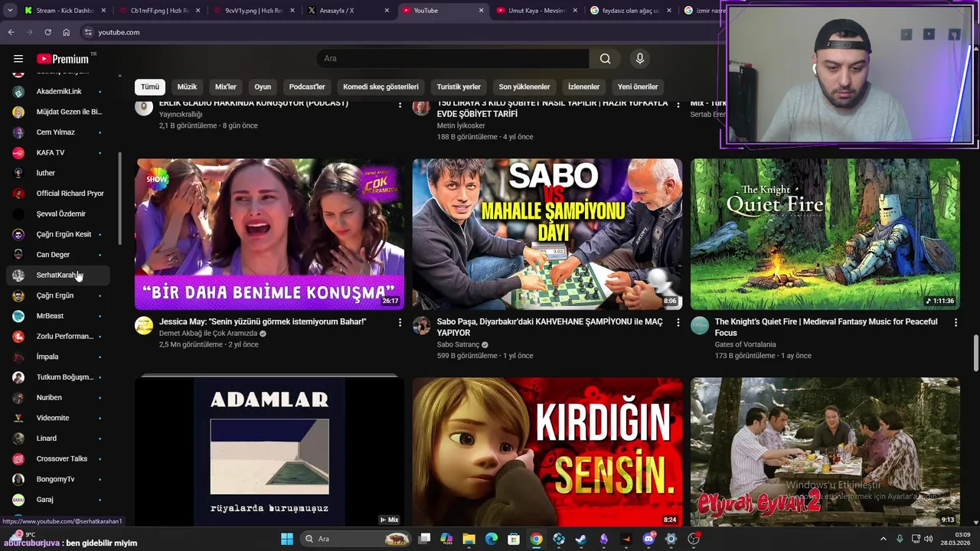Click the Gates of Vortalania channel avatar
The width and height of the screenshot is (980, 551).
700,326
